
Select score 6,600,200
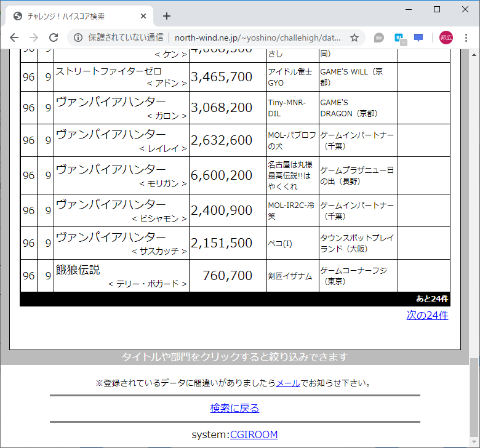[x=222, y=175]
